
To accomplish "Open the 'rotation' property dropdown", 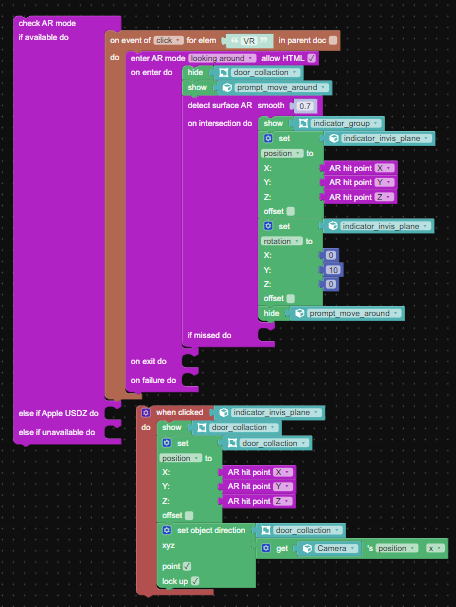I will pyautogui.click(x=282, y=241).
